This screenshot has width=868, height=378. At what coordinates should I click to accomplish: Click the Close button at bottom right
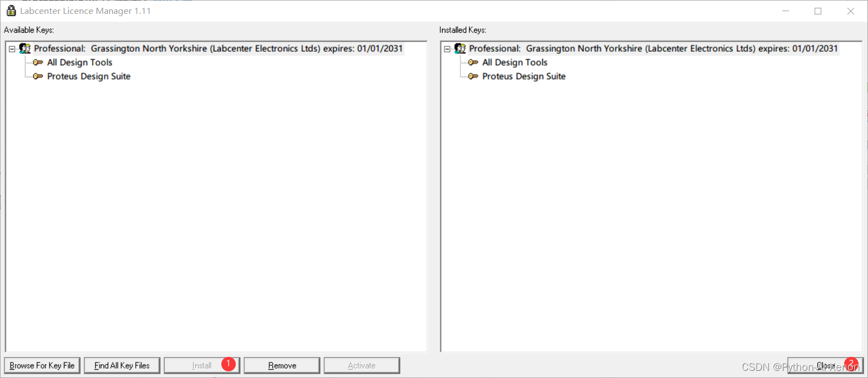coord(826,365)
